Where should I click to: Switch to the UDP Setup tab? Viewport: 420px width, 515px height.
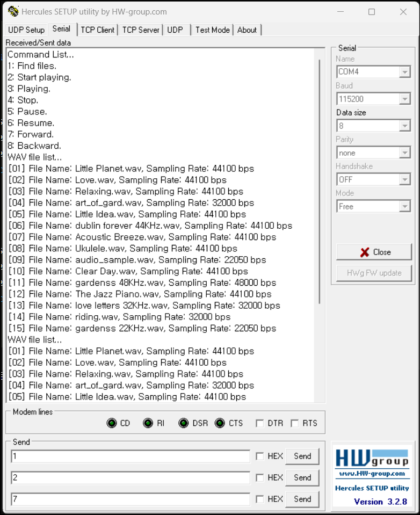pos(26,30)
